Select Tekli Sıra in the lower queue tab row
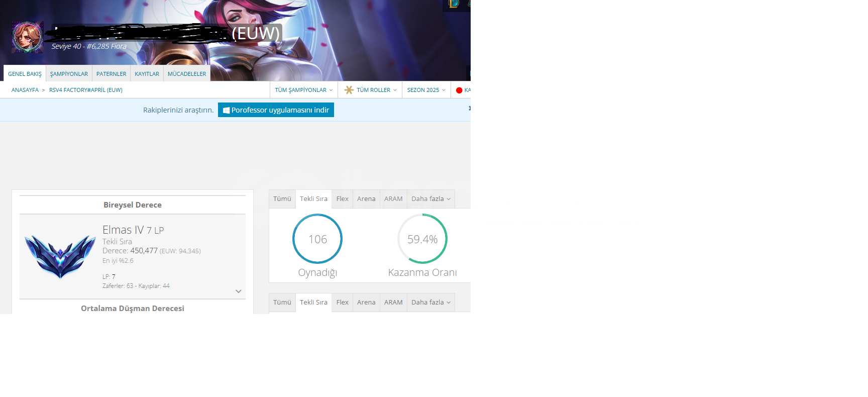The height and width of the screenshot is (397, 868). (x=313, y=303)
